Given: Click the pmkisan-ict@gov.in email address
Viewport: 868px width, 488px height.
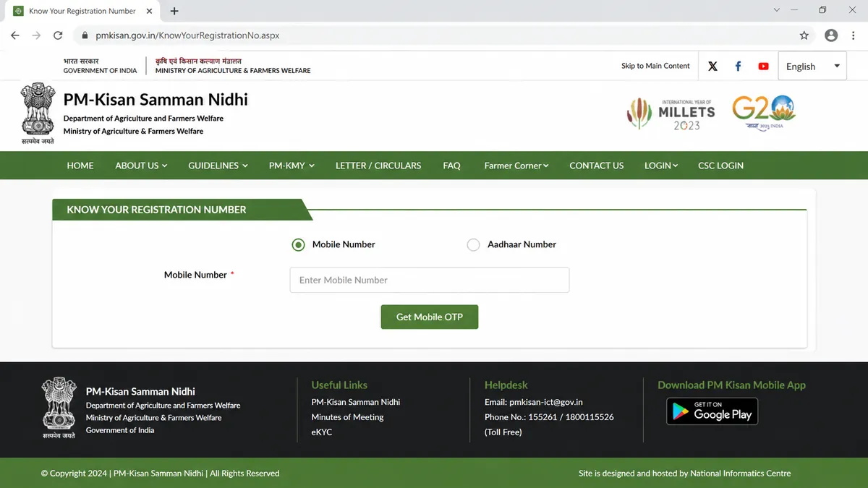Looking at the screenshot, I should (546, 402).
